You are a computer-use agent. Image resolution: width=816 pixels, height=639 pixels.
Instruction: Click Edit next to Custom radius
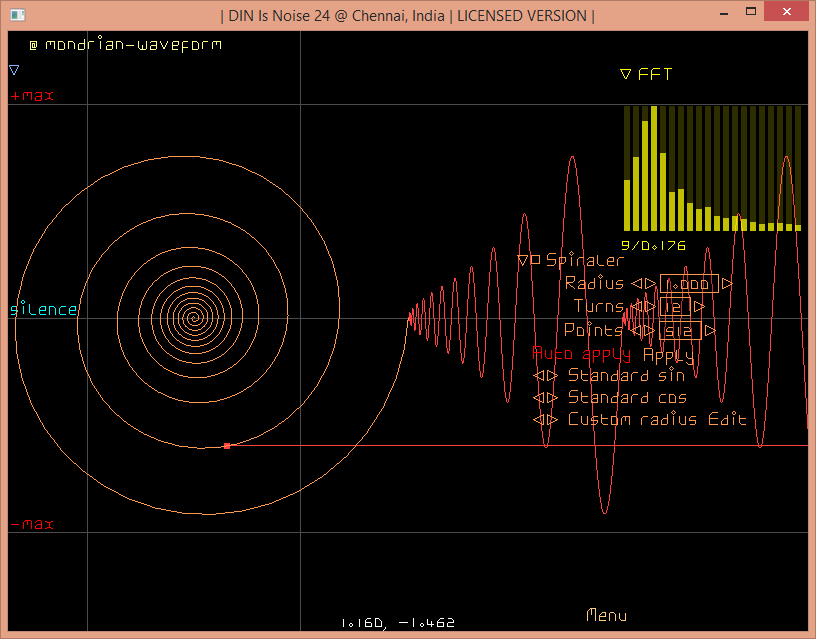pyautogui.click(x=727, y=420)
